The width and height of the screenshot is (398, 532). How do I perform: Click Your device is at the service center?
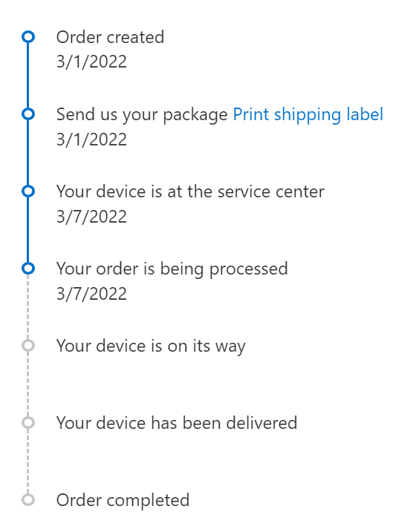(190, 191)
